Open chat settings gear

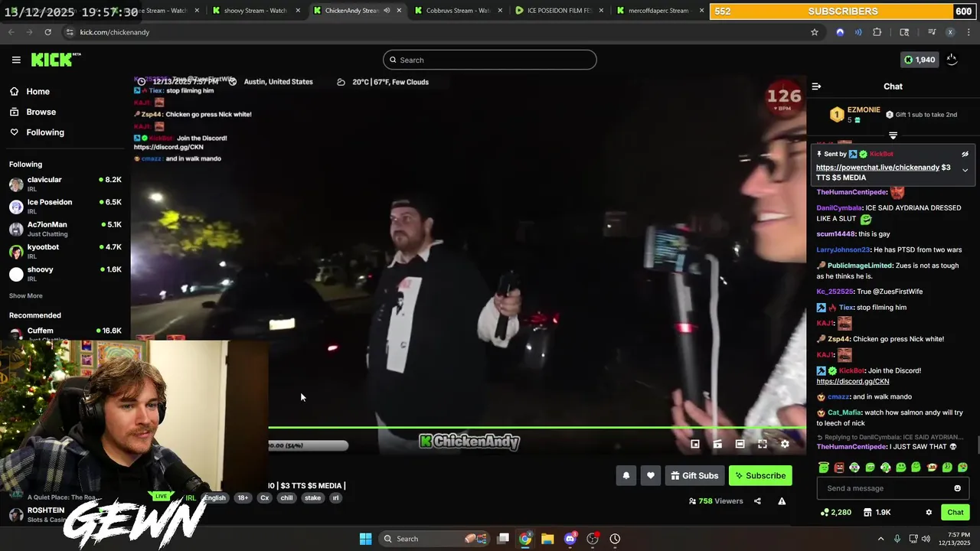coord(929,513)
